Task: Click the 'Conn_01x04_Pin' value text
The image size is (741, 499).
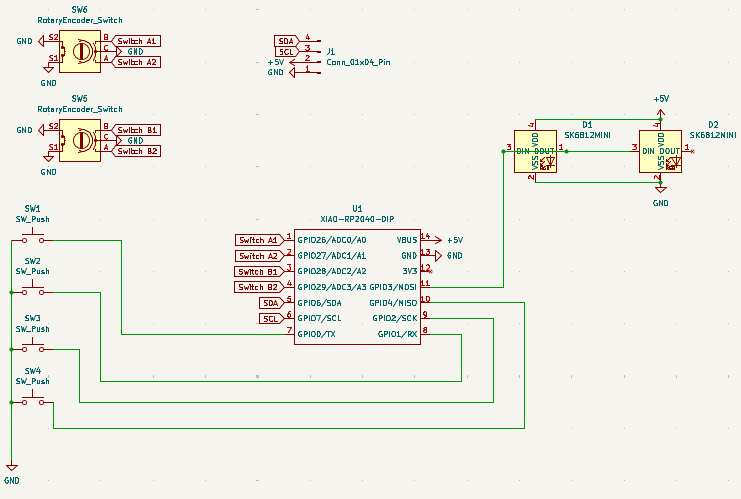Action: tap(358, 62)
